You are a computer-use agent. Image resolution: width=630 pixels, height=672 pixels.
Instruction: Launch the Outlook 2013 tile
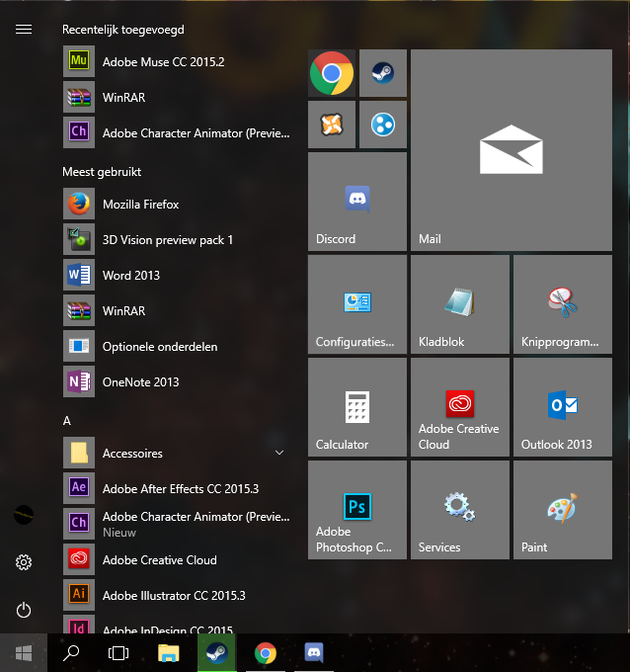click(563, 407)
